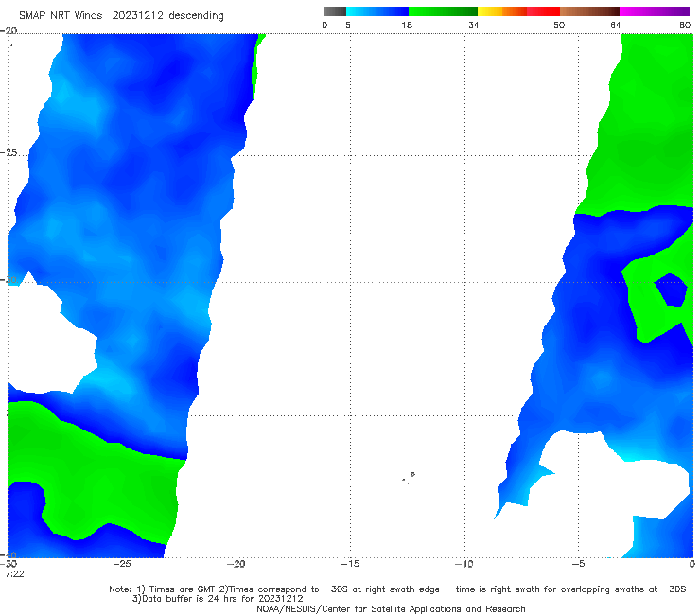
Task: Click the gray segment of the color bar
Action: coord(335,11)
